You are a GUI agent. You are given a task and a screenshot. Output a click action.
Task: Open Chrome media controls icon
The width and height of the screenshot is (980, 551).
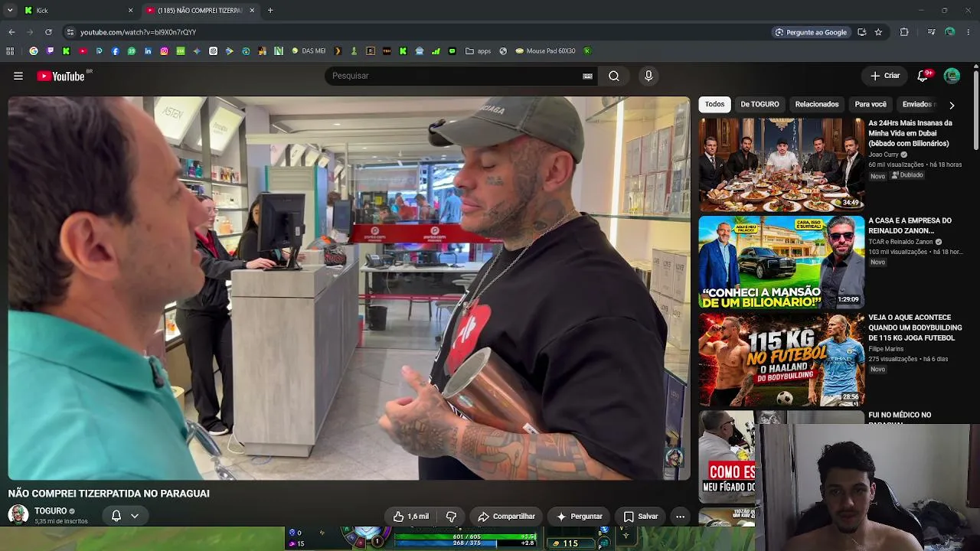(931, 32)
